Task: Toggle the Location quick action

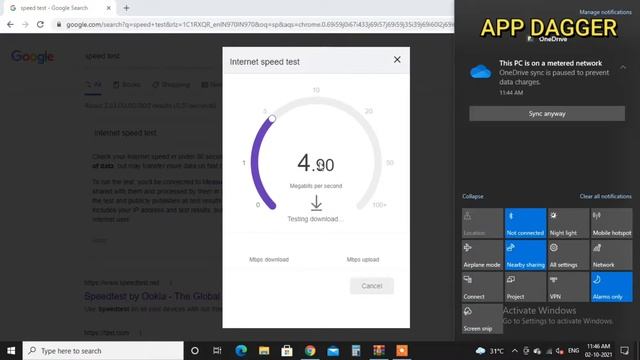Action: click(482, 223)
